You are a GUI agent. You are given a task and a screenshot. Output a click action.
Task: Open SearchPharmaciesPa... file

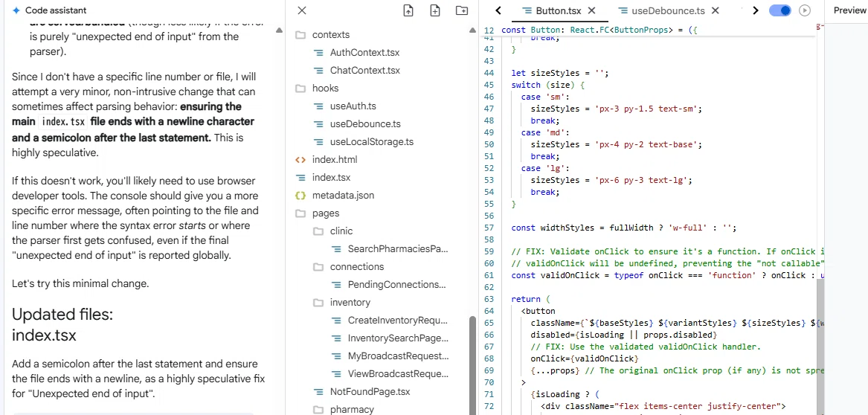(397, 249)
